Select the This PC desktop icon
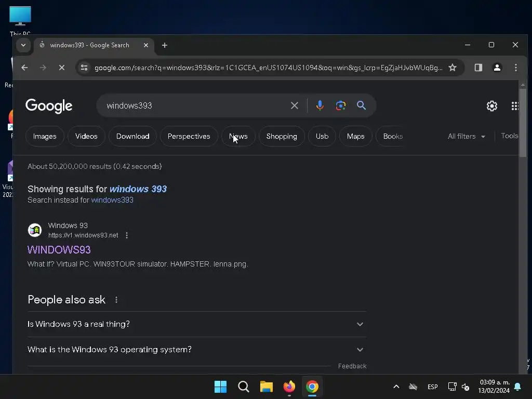The width and height of the screenshot is (532, 399). click(20, 20)
